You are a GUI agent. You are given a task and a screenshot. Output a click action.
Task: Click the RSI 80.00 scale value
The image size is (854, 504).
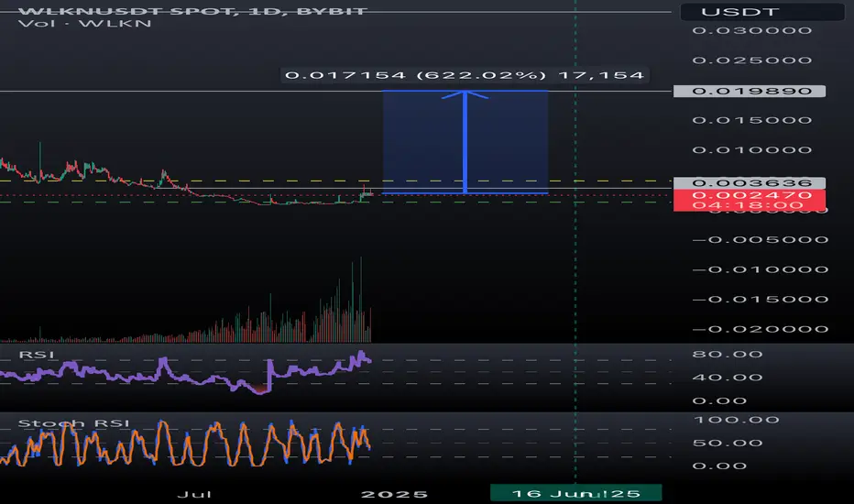[x=728, y=354]
